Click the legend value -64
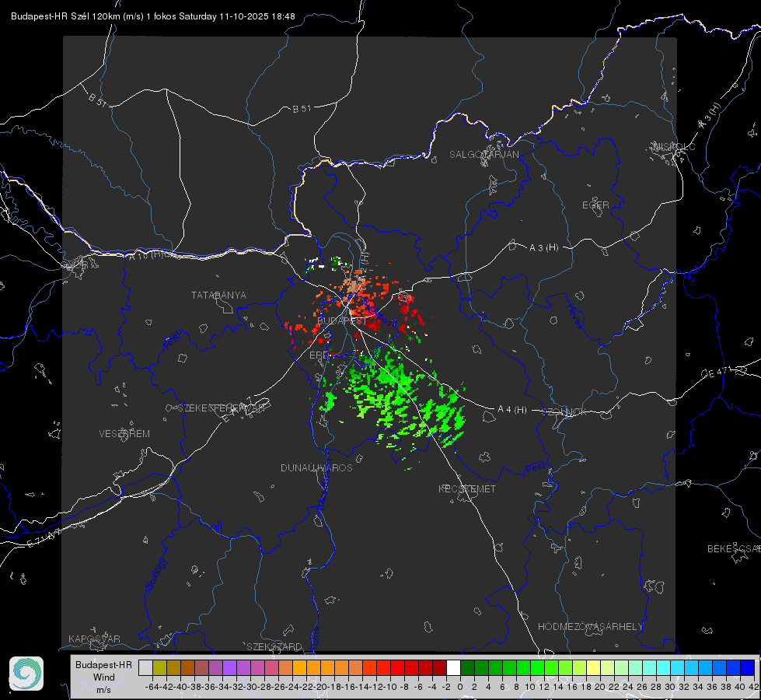761x700 pixels. pos(152,687)
